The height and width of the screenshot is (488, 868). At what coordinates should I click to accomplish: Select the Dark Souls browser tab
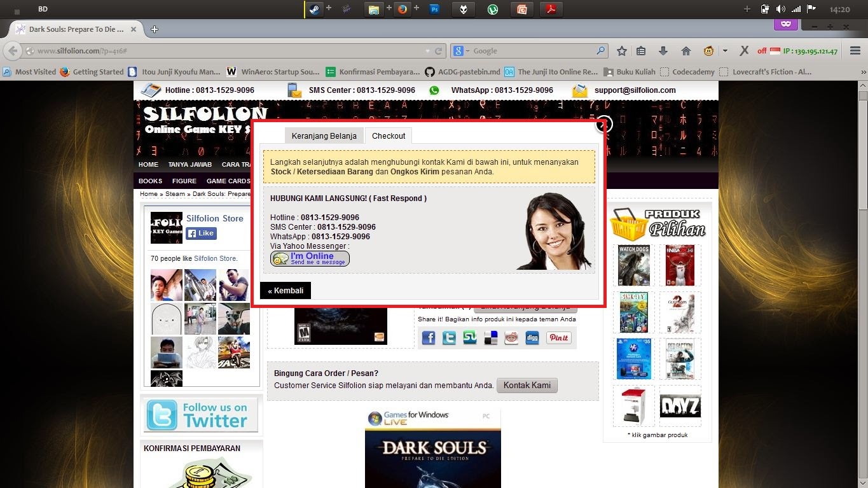76,29
